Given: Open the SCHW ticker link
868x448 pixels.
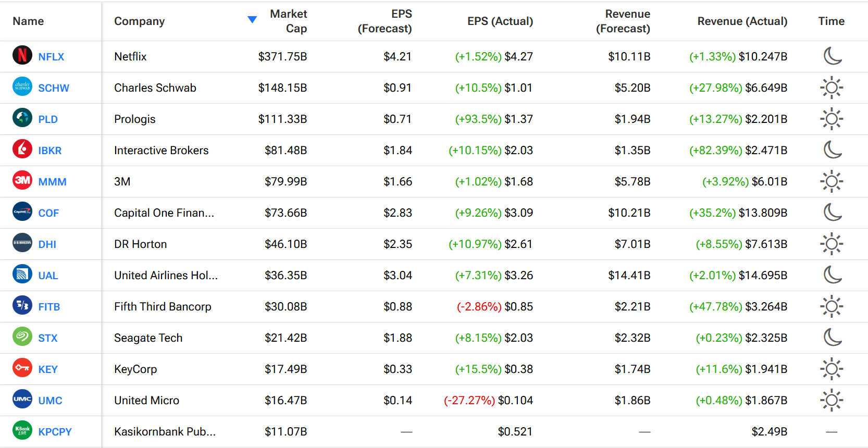Looking at the screenshot, I should click(54, 88).
